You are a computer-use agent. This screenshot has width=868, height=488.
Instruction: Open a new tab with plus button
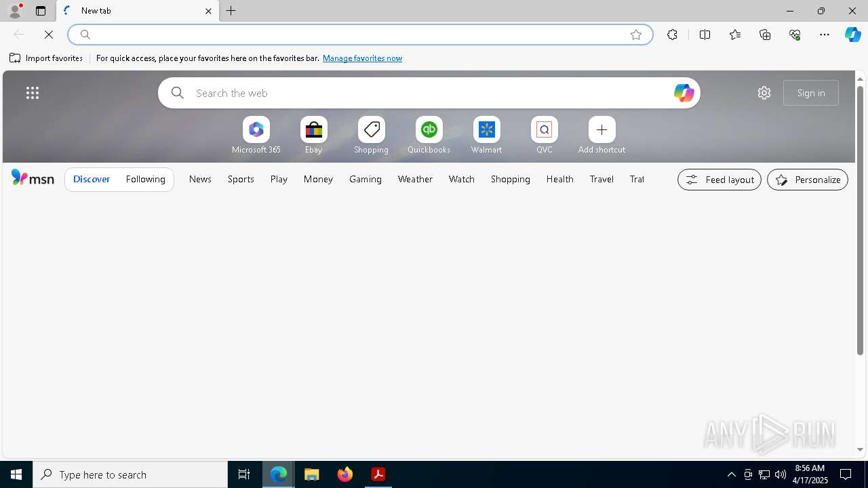point(231,11)
